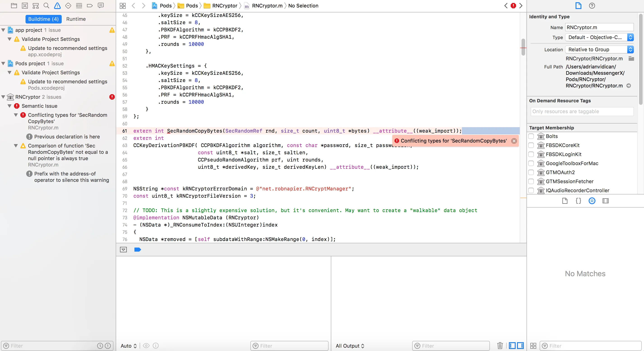This screenshot has height=351, width=644.
Task: Show the Quick Help inspector
Action: pyautogui.click(x=592, y=5)
